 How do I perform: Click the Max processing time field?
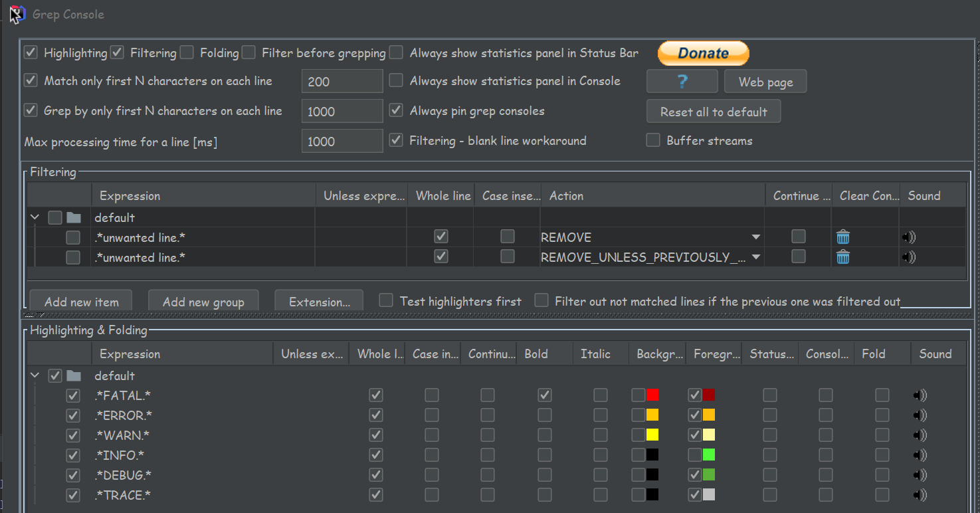click(x=342, y=141)
